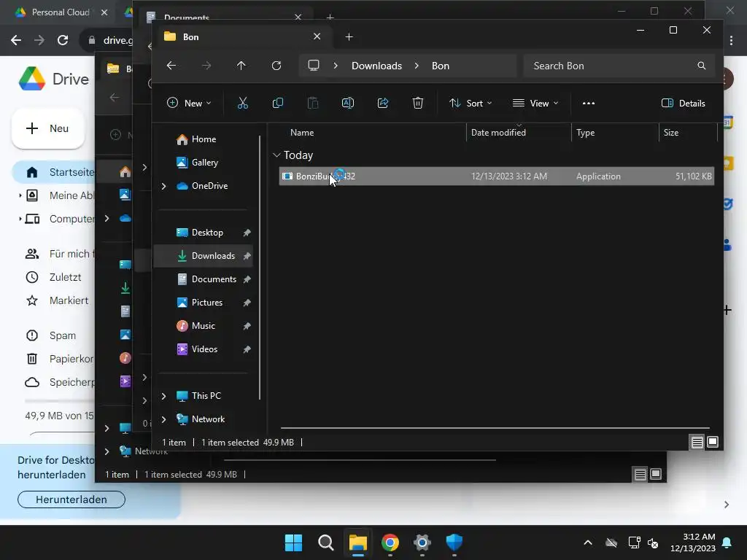Close the Bon tab
747x560 pixels.
click(317, 36)
